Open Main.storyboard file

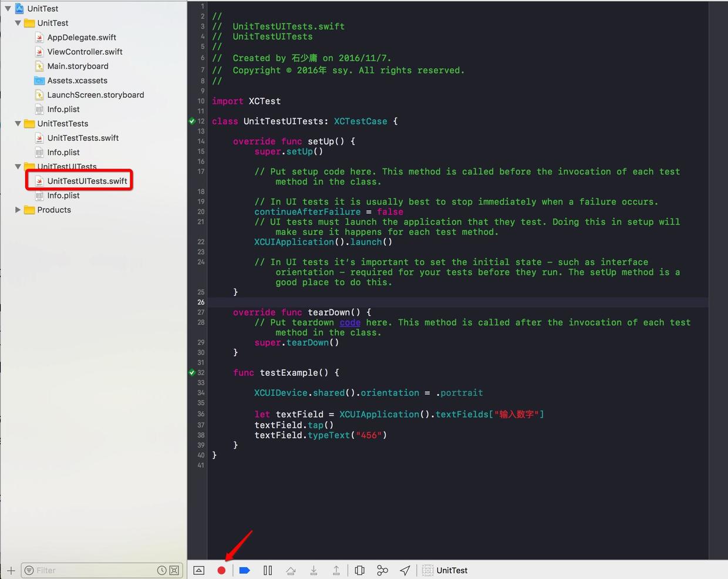point(77,66)
